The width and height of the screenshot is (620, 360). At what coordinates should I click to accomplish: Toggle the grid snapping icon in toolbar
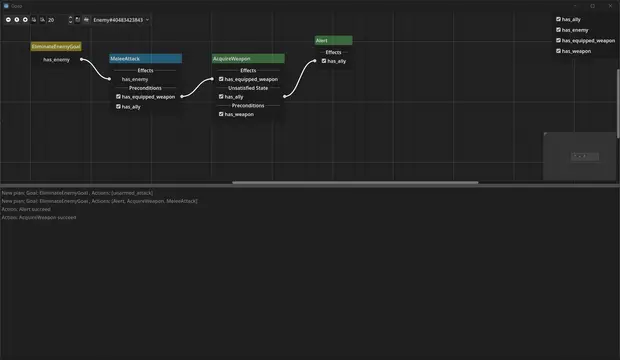[x=34, y=19]
